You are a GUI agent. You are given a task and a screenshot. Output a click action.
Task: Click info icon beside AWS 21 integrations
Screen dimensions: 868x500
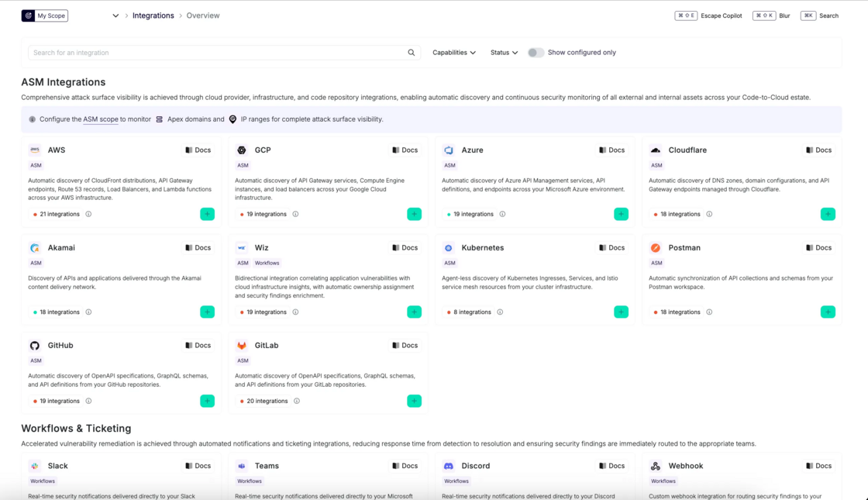(88, 214)
